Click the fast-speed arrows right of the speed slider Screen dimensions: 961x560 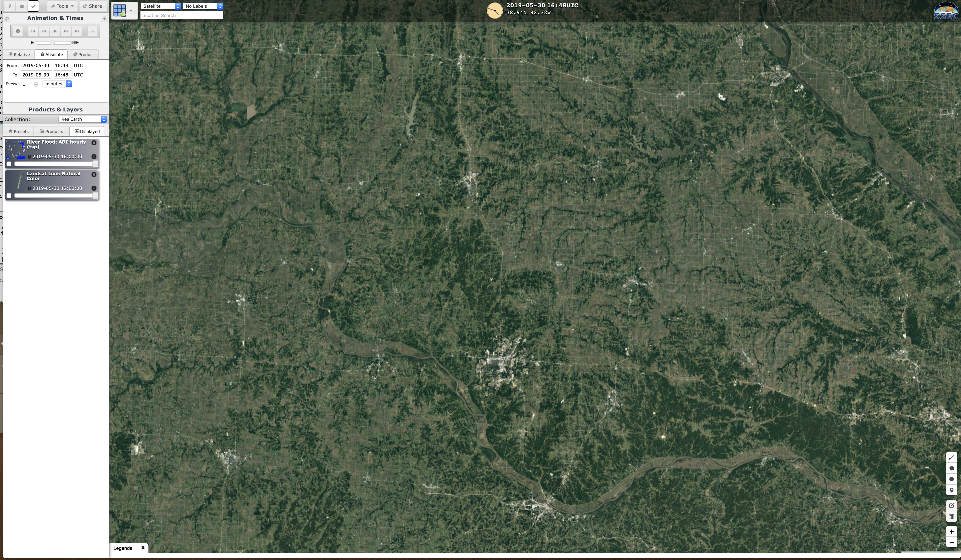coord(76,43)
